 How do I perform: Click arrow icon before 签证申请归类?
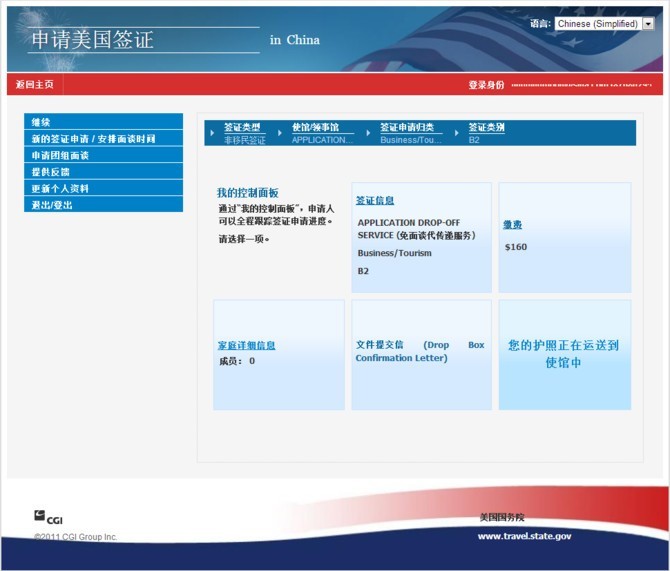[368, 133]
